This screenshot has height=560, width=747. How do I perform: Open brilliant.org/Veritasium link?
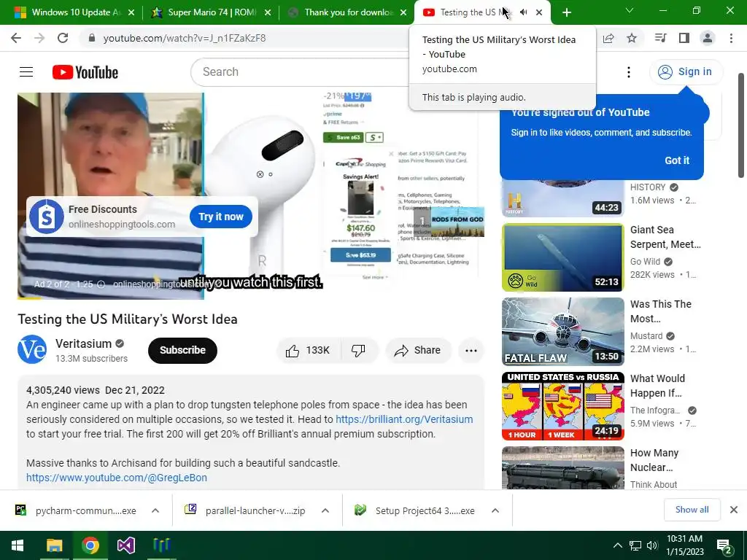pos(404,419)
